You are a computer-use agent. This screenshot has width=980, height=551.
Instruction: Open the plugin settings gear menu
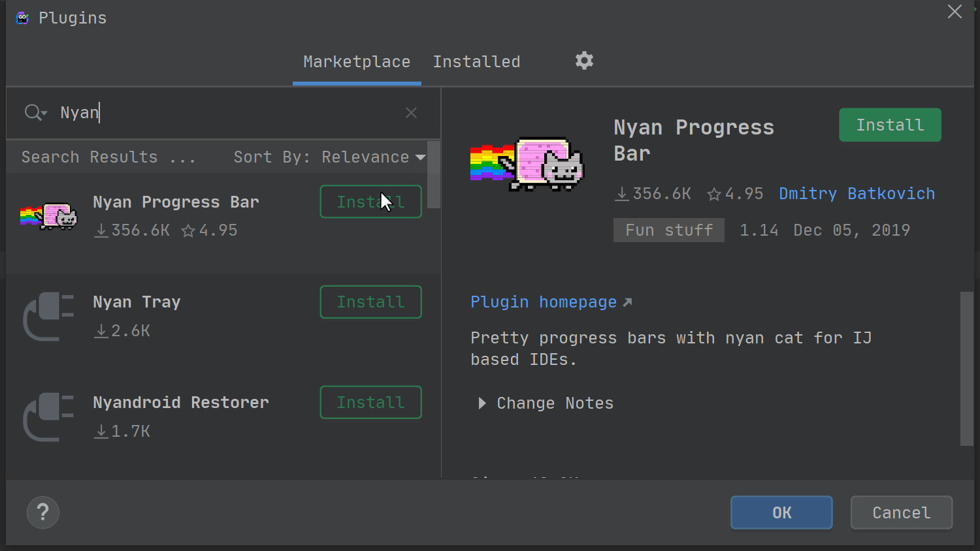[584, 61]
